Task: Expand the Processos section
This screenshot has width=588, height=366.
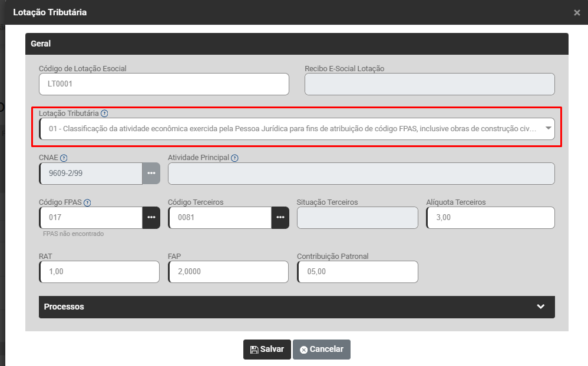Action: 297,307
